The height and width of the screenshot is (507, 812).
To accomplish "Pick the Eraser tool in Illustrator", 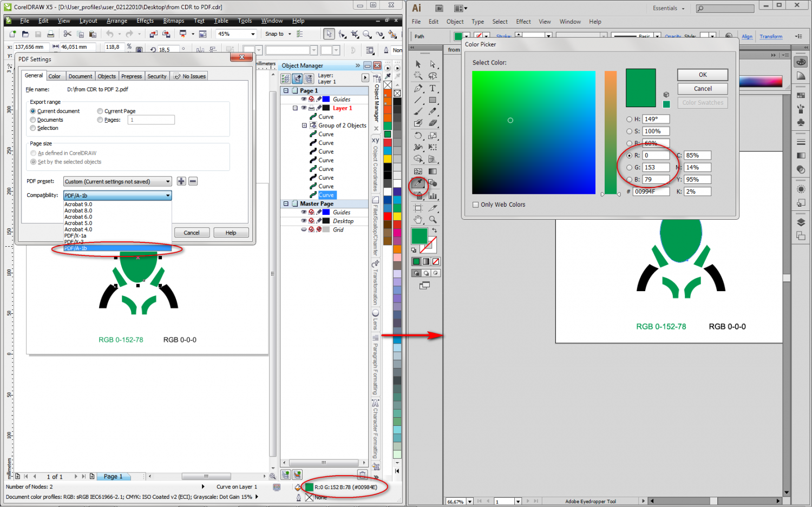I will click(433, 124).
